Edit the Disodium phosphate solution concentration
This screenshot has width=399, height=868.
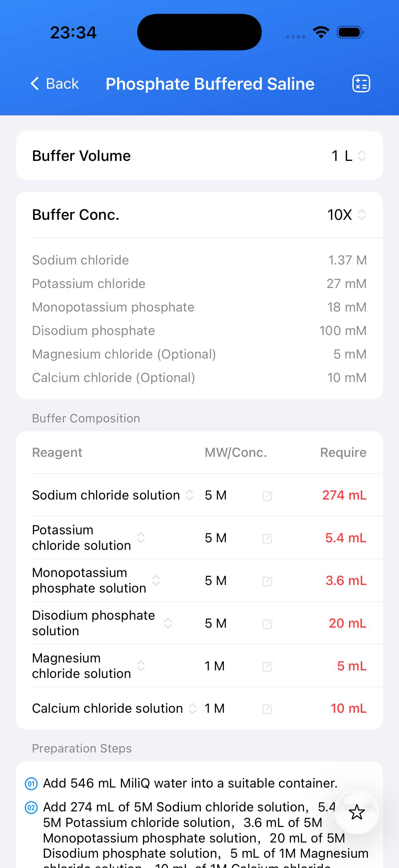pos(267,624)
